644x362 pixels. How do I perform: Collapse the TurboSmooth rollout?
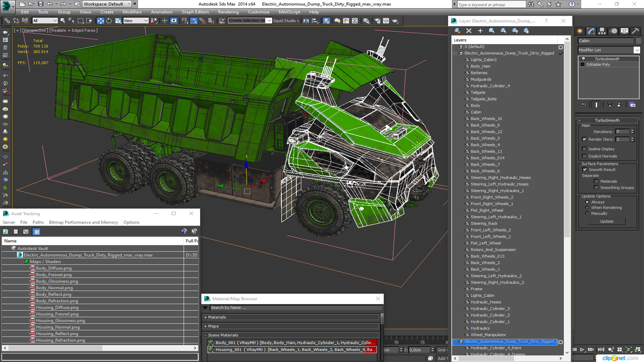[x=580, y=120]
